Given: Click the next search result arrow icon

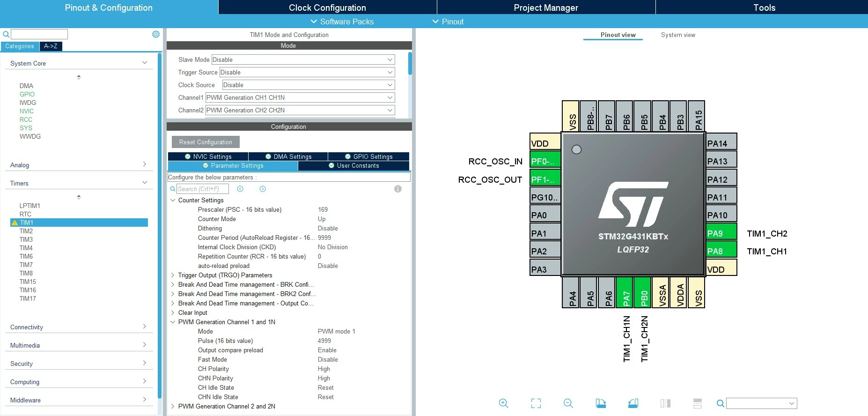Looking at the screenshot, I should point(263,189).
